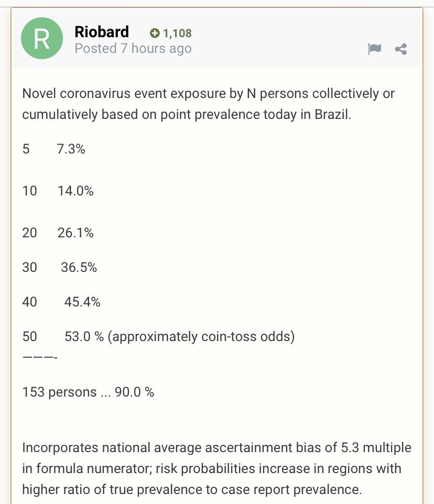View the 1,108 reputation count
434x504 pixels.
pos(177,33)
